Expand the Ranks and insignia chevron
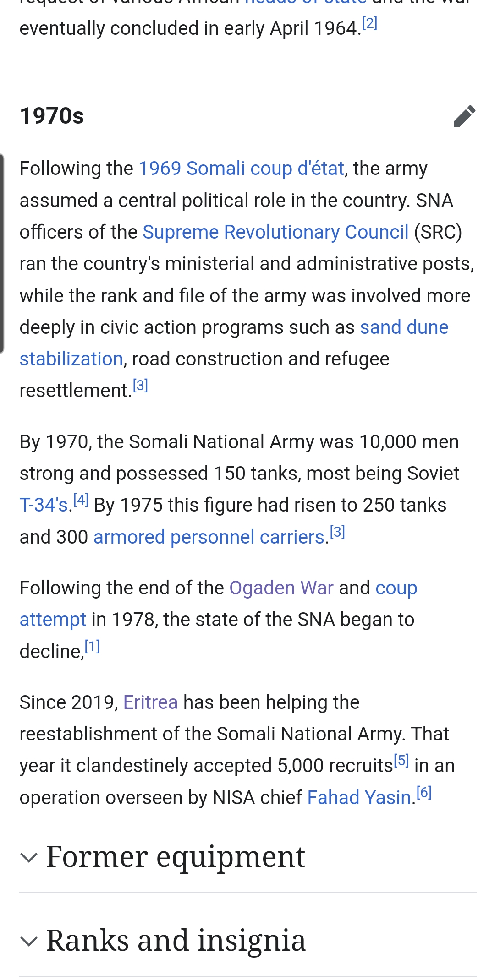Image resolution: width=495 pixels, height=980 pixels. 29,941
